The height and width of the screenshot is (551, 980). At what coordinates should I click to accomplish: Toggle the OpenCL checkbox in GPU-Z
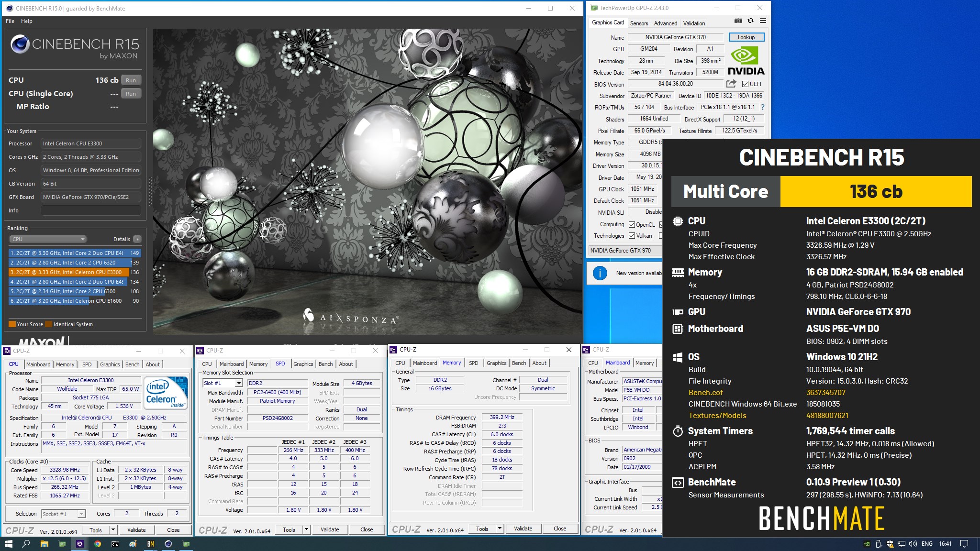tap(632, 224)
